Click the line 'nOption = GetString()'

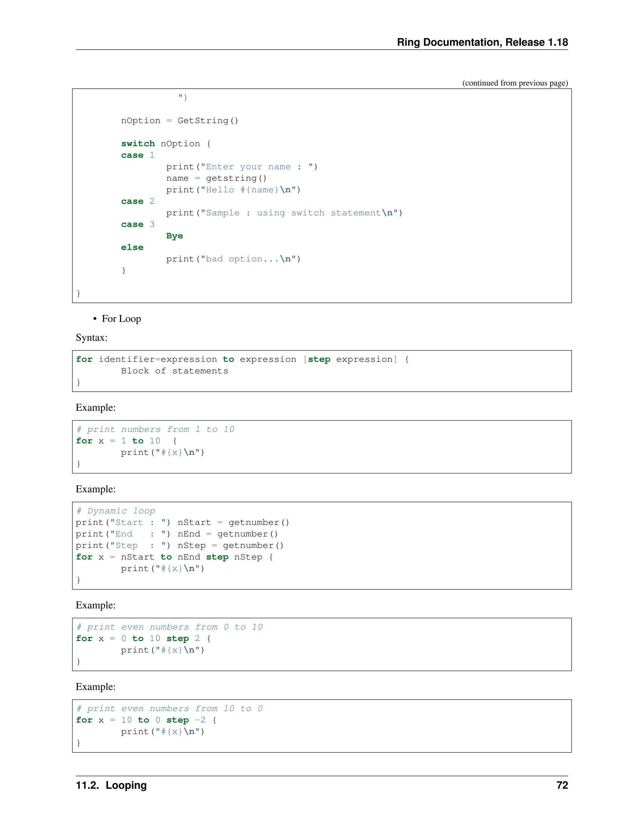tap(180, 121)
